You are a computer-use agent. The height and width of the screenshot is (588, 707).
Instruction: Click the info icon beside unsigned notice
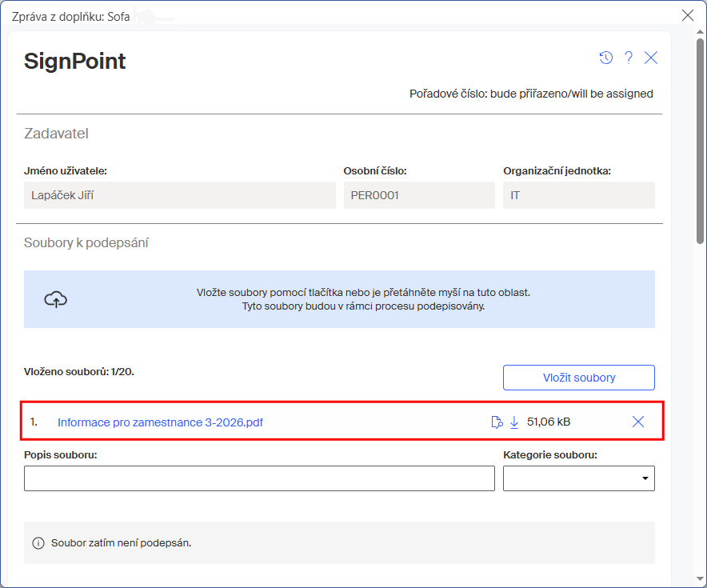[38, 543]
